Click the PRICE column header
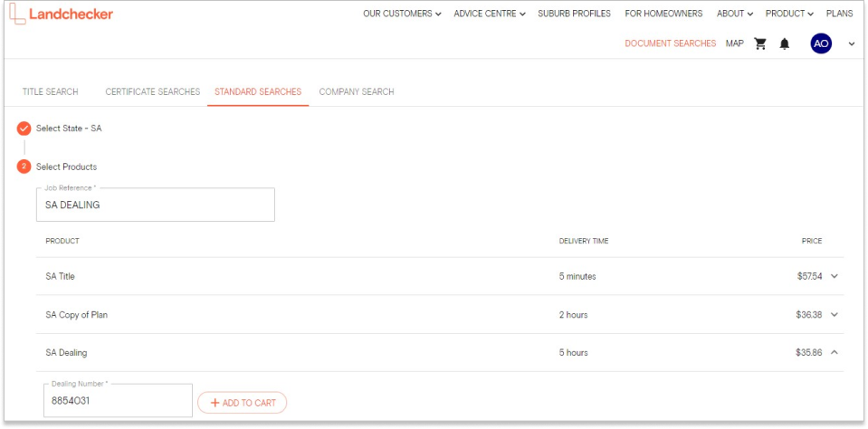This screenshot has height=429, width=868. 812,242
